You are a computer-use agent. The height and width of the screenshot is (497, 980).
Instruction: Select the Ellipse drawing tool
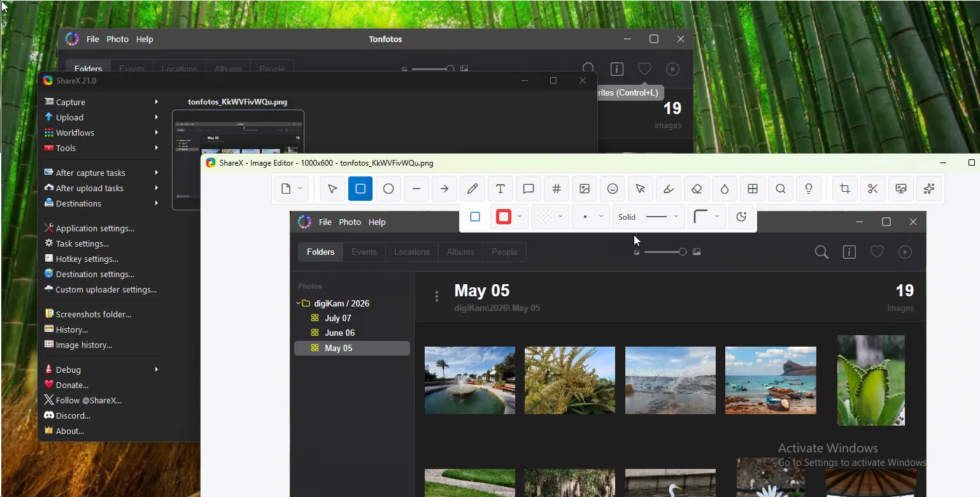coord(388,189)
